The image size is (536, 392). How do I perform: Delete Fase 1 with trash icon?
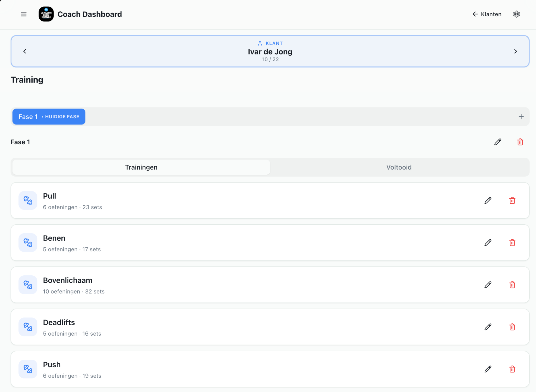click(x=520, y=142)
